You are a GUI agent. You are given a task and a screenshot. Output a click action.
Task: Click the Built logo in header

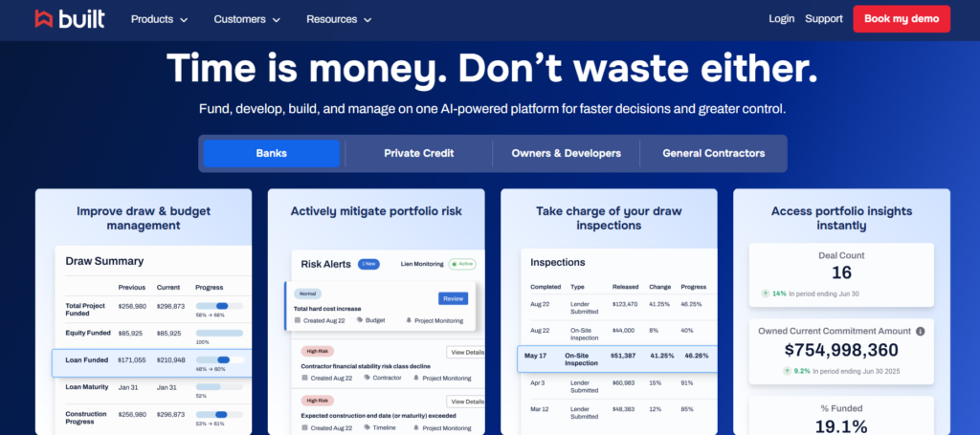(69, 19)
